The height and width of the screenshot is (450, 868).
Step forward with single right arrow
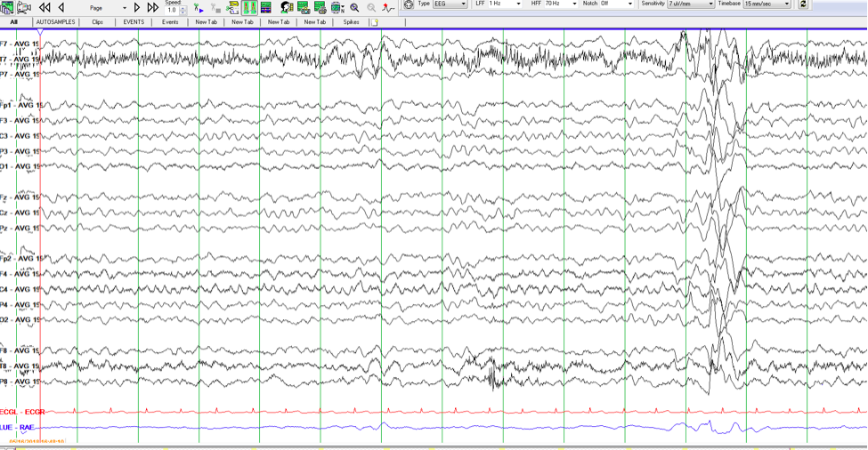(x=137, y=7)
